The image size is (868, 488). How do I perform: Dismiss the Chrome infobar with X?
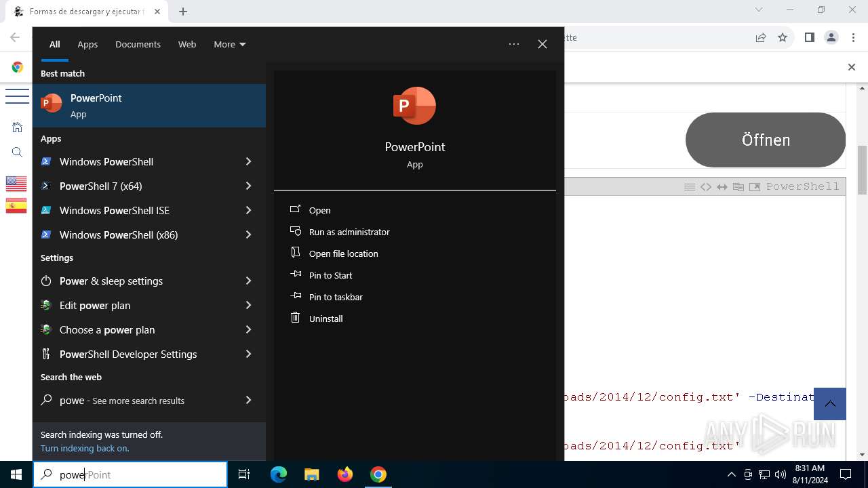tap(852, 66)
